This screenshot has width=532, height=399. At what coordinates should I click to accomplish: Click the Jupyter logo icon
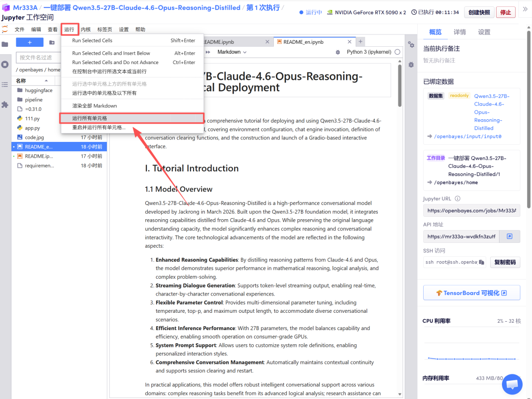pyautogui.click(x=5, y=29)
